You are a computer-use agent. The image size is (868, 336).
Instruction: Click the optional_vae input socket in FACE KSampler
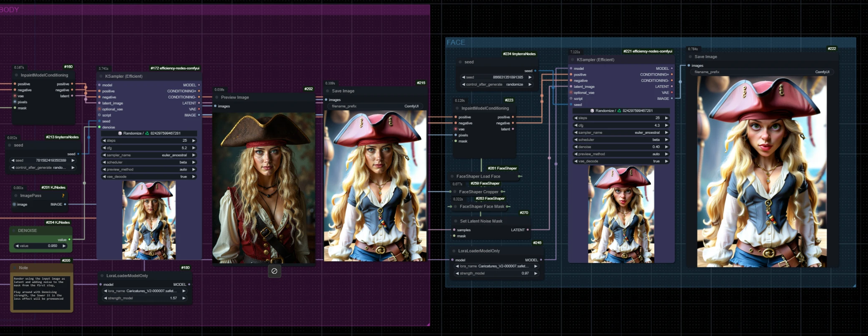(x=571, y=92)
